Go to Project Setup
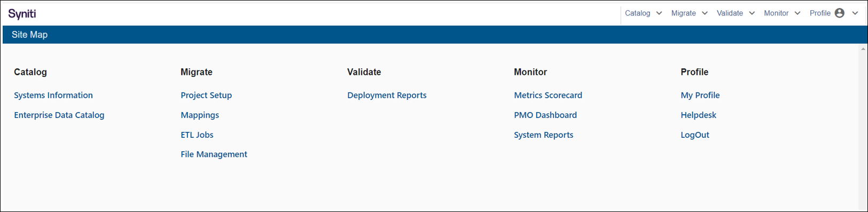The image size is (868, 212). (206, 95)
